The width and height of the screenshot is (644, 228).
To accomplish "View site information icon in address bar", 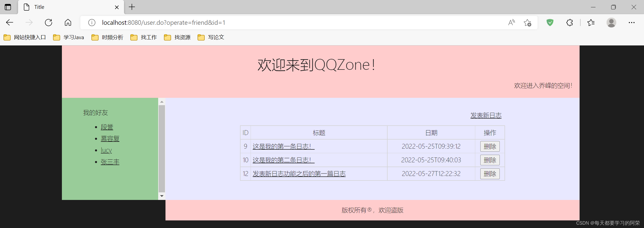I will 92,22.
